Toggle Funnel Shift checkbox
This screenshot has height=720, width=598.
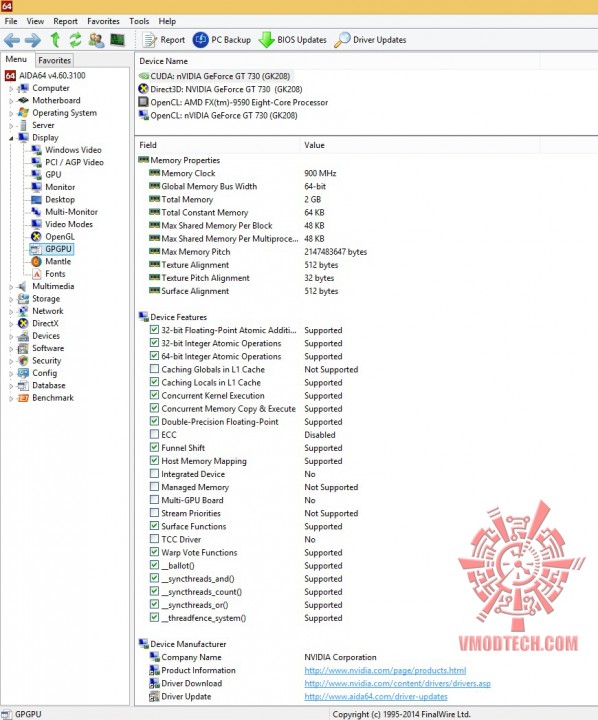point(154,447)
